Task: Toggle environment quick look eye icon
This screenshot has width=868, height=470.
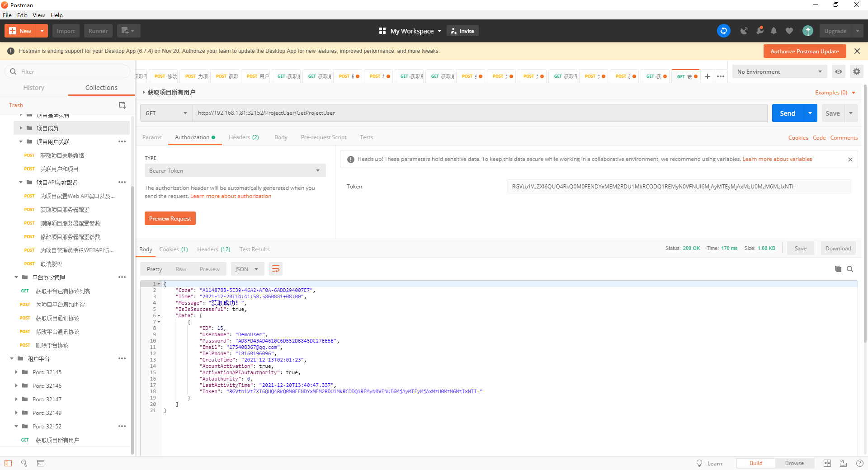Action: (x=838, y=71)
